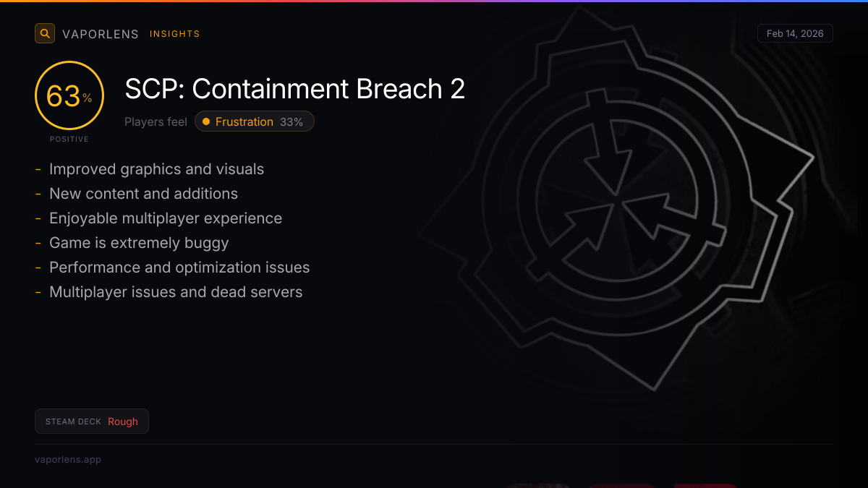The width and height of the screenshot is (868, 488).
Task: Click the Frustration sentiment label
Action: 244,121
